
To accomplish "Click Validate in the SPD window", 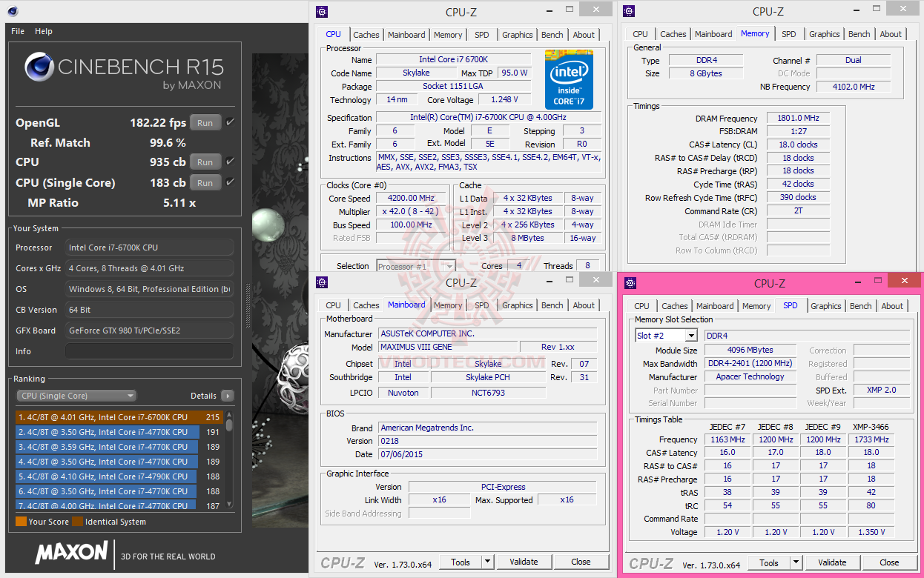I will (x=832, y=562).
